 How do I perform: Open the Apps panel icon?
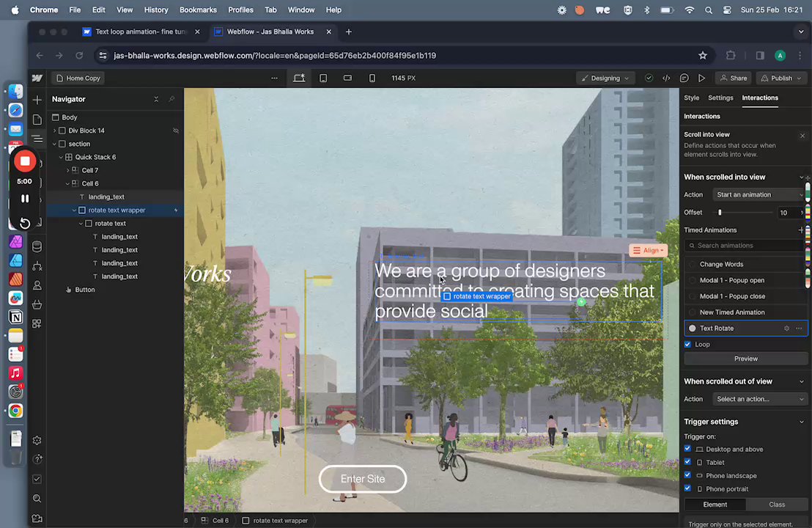tap(37, 324)
